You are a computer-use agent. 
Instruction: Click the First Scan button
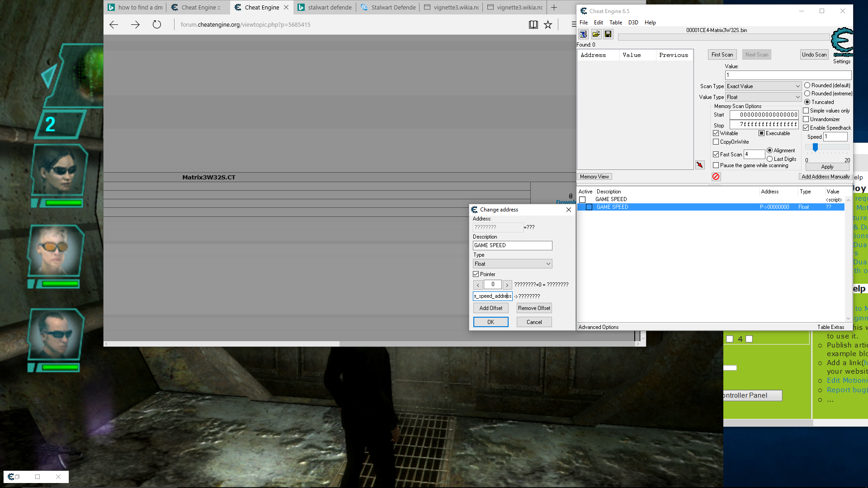click(722, 54)
